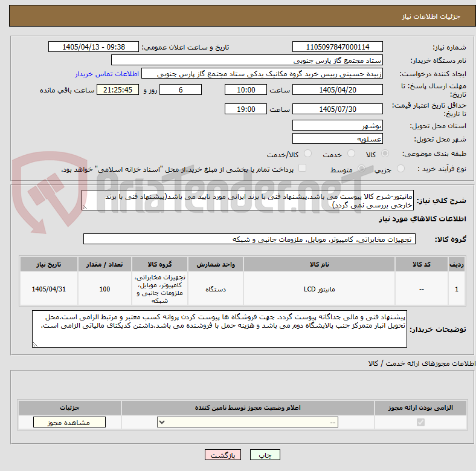Click the delivery province field بوشهر
The width and height of the screenshot is (476, 471).
click(x=337, y=125)
